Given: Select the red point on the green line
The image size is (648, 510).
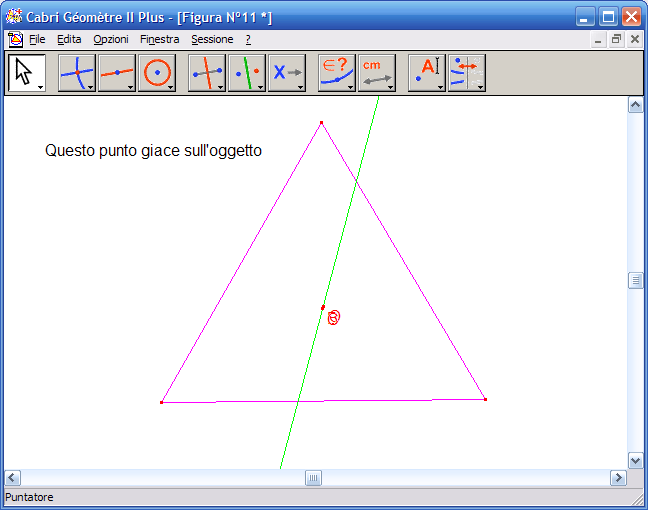Looking at the screenshot, I should click(323, 307).
